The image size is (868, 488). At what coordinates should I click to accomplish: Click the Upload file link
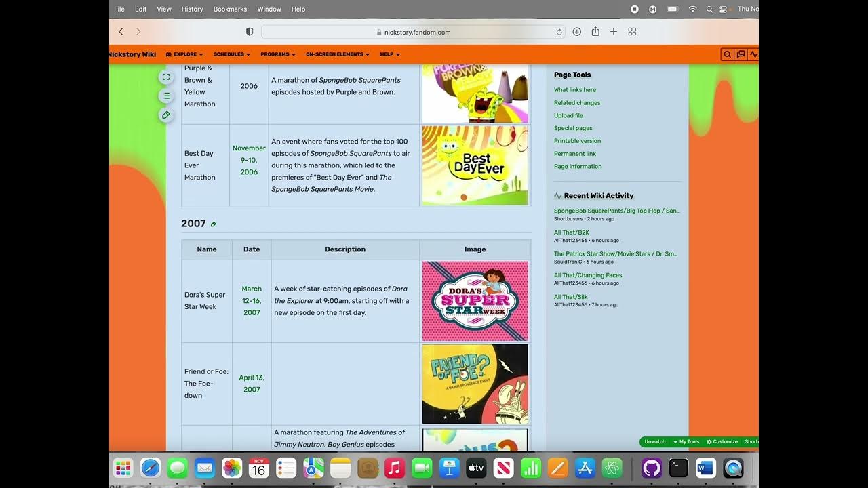point(568,116)
